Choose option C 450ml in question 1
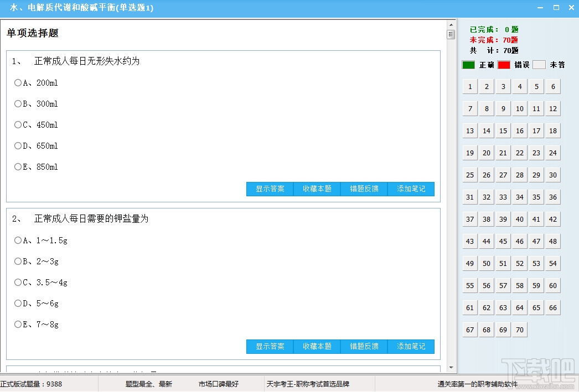The width and height of the screenshot is (579, 392). coord(18,124)
